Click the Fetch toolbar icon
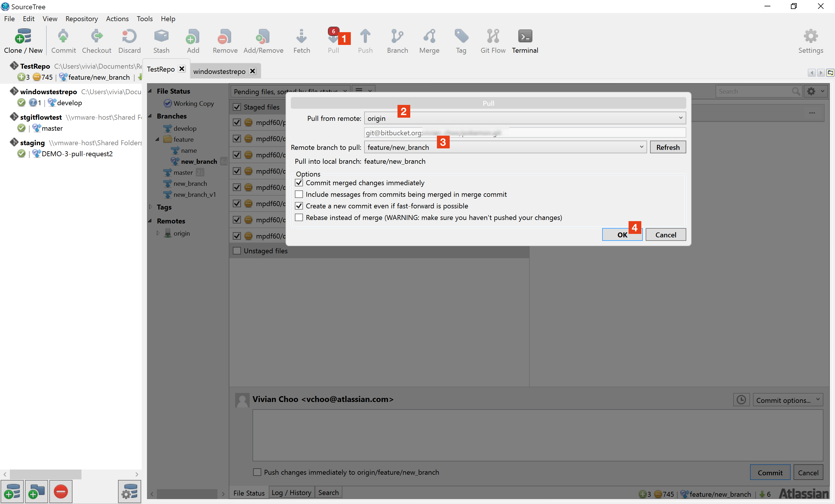The width and height of the screenshot is (835, 504). (301, 36)
